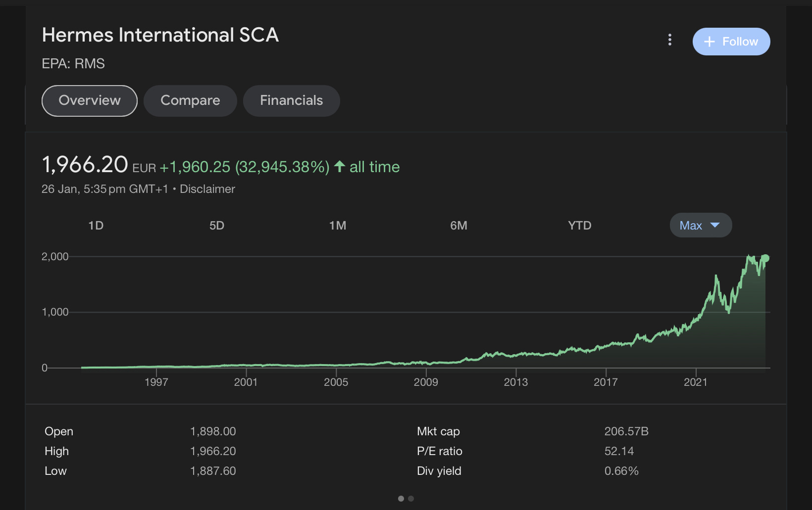Viewport: 812px width, 510px height.
Task: Click the 2017 axis label on chart
Action: pos(606,382)
